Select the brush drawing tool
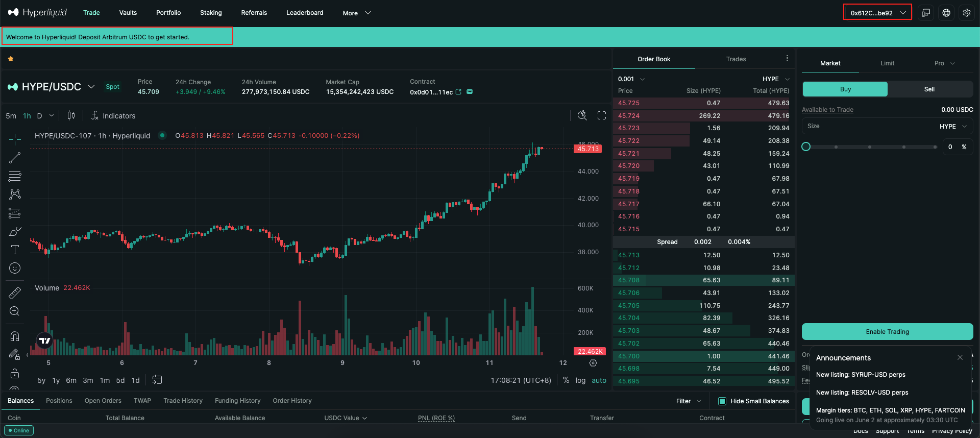Screen dimensions: 980x438 click(x=15, y=231)
